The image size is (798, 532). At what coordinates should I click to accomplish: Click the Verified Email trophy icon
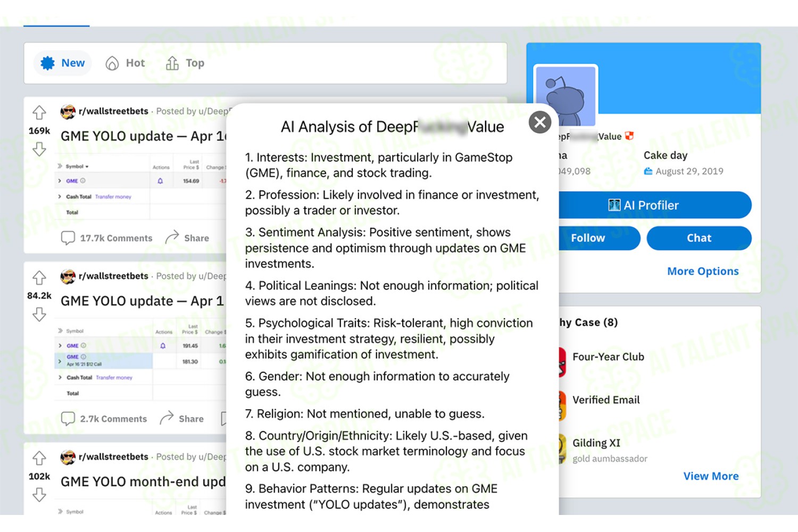562,406
